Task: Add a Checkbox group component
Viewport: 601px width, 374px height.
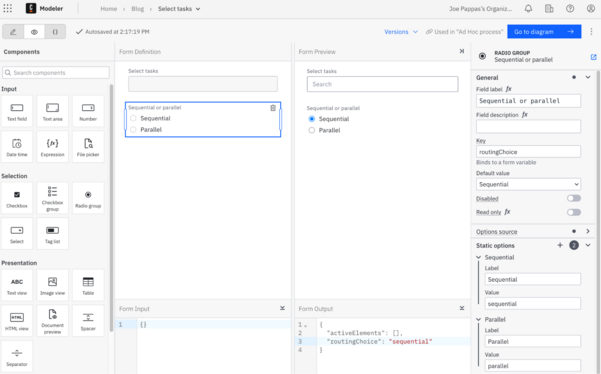Action: [x=53, y=198]
